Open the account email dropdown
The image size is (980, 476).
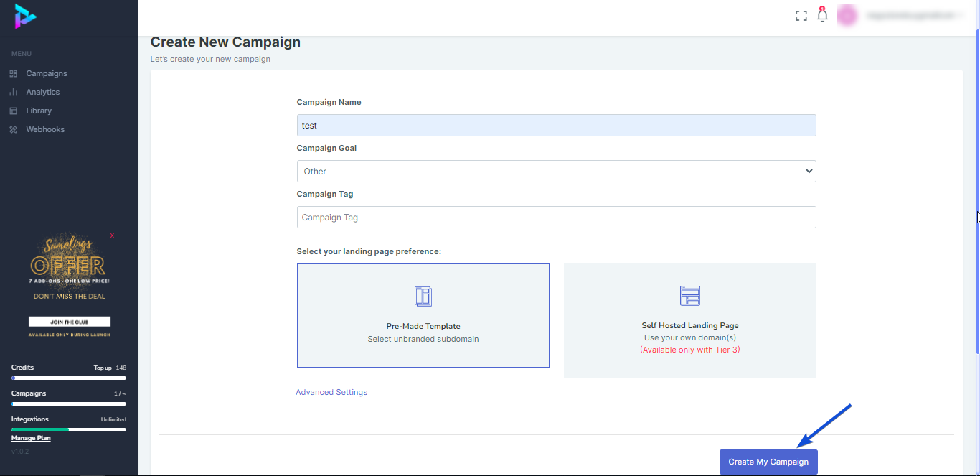click(x=915, y=15)
